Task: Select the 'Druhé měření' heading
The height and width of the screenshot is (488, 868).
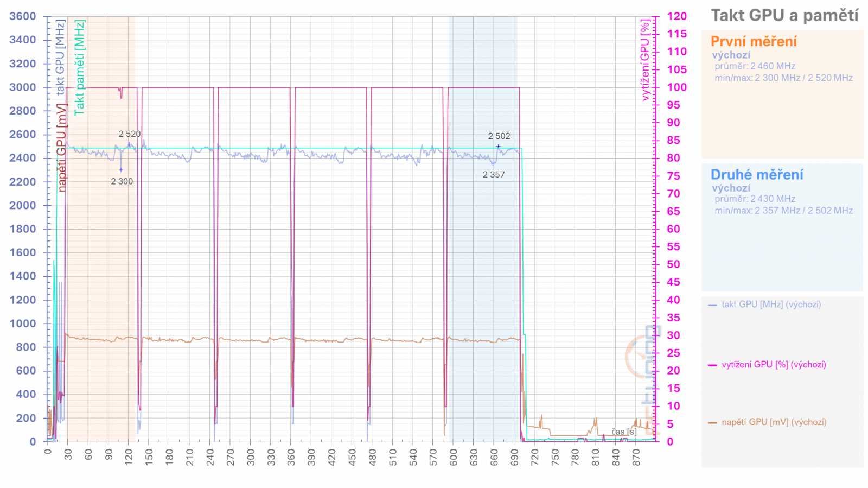Action: pos(757,175)
